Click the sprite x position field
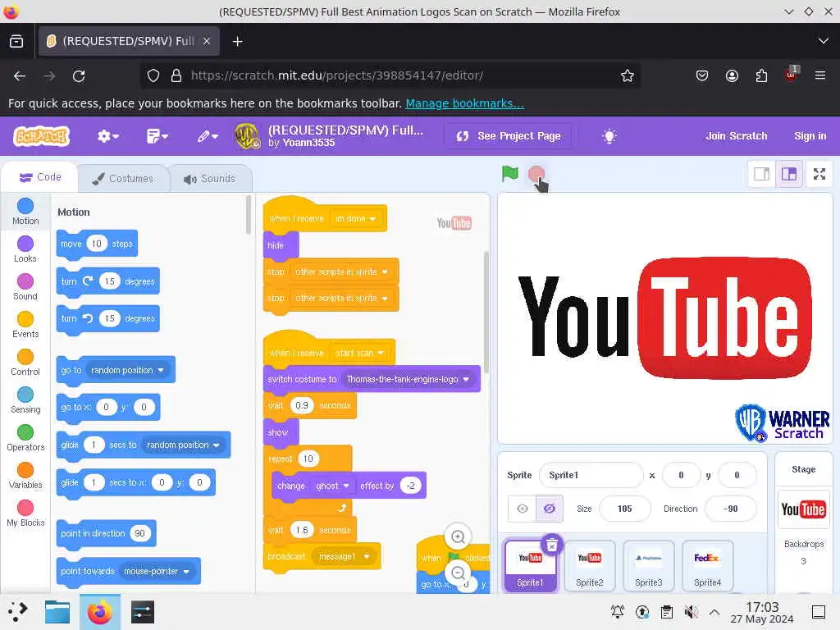The image size is (840, 630). point(681,475)
